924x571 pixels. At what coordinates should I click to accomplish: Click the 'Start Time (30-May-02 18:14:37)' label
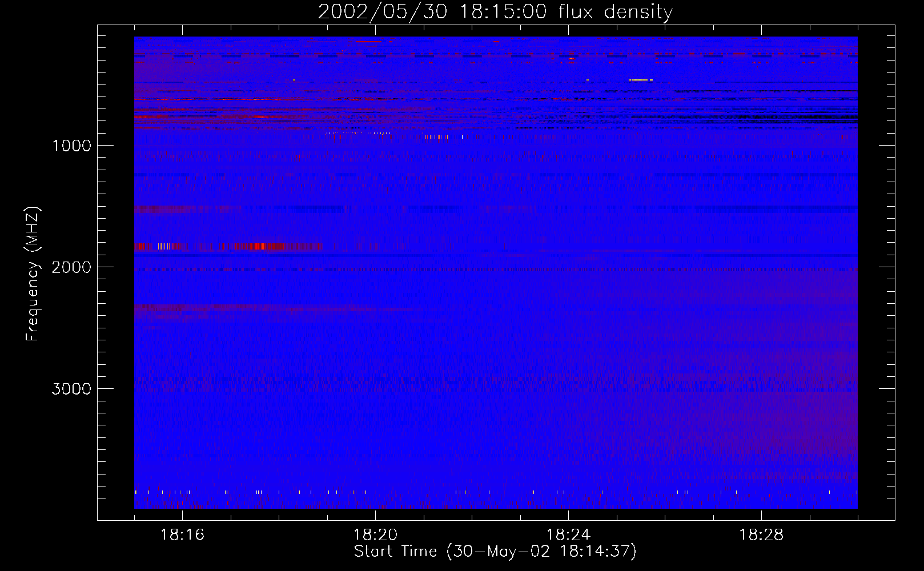pyautogui.click(x=495, y=552)
